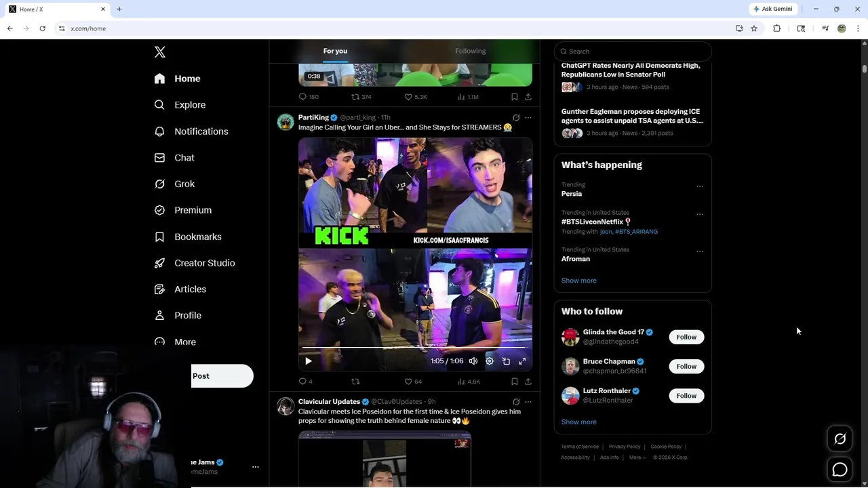Mute the video volume
The height and width of the screenshot is (488, 868).
pyautogui.click(x=473, y=361)
